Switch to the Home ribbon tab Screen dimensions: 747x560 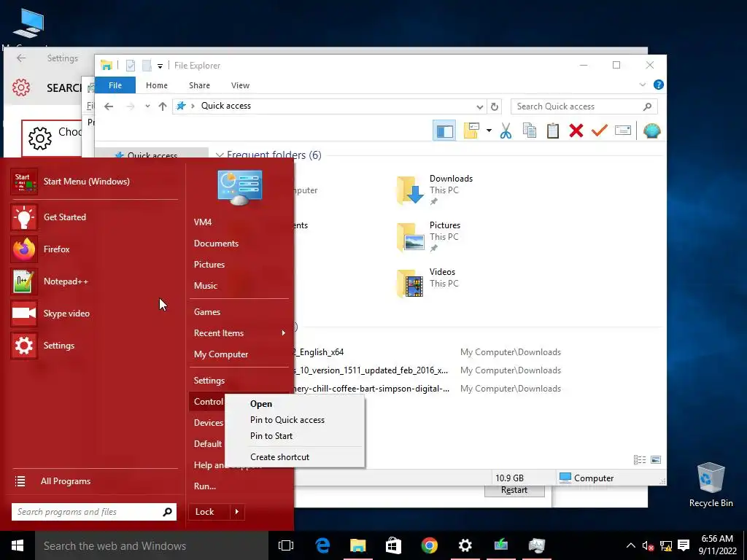157,85
